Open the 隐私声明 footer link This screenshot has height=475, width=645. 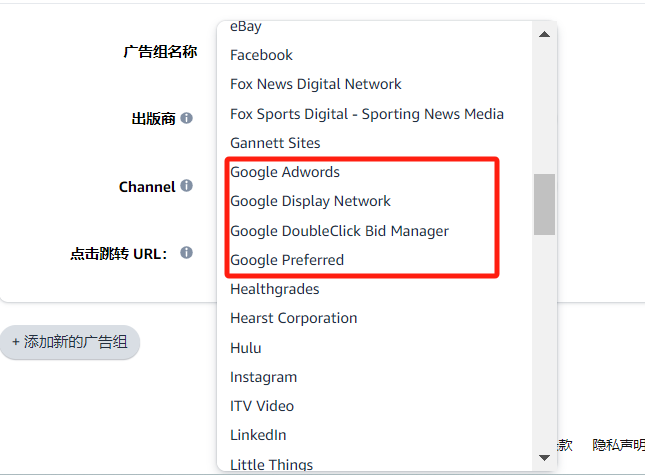[618, 445]
